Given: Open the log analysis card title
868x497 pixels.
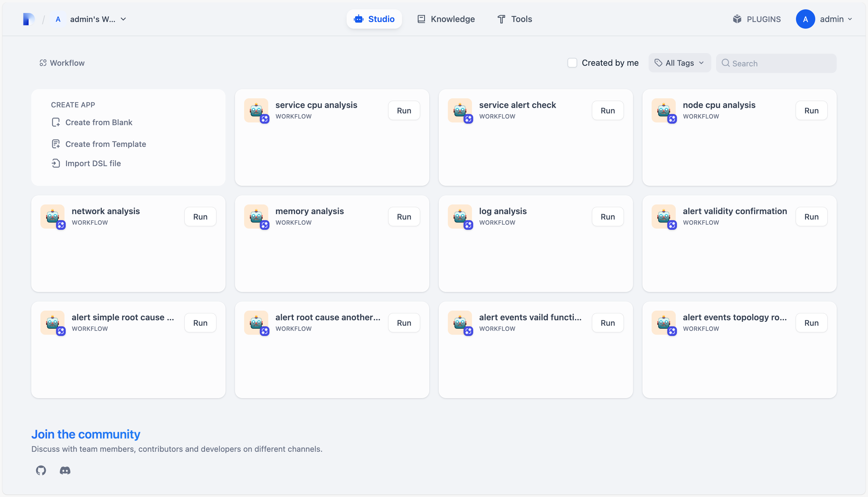Looking at the screenshot, I should [x=503, y=211].
